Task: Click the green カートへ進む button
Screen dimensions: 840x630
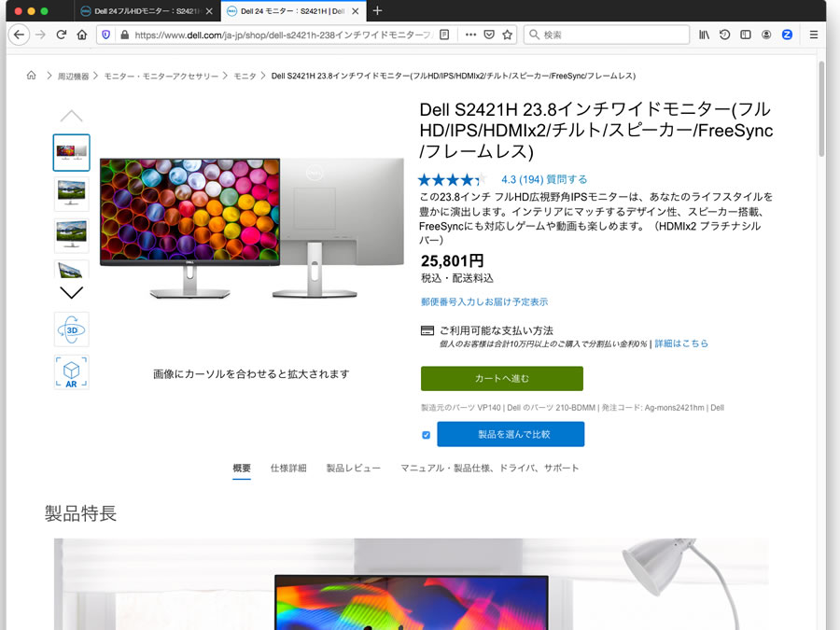Action: (502, 378)
